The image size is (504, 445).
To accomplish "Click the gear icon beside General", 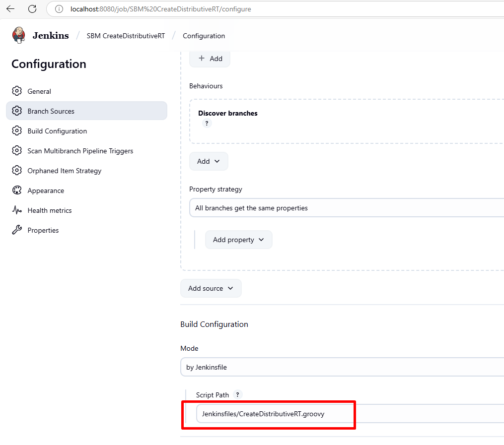I will coord(17,91).
